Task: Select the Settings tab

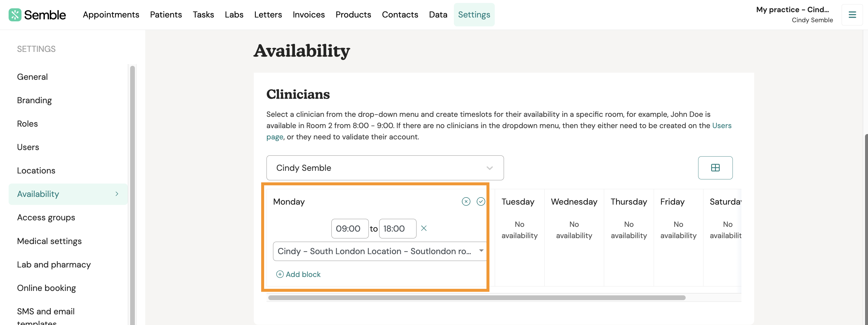Action: [474, 15]
